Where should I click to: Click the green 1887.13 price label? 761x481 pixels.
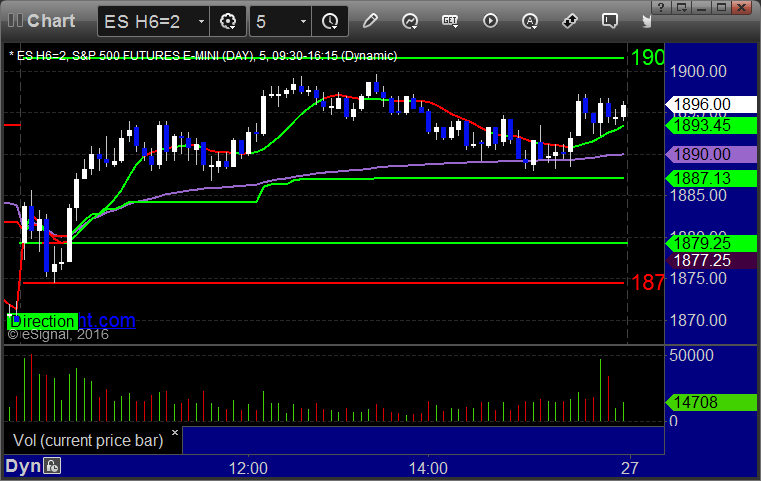[711, 179]
